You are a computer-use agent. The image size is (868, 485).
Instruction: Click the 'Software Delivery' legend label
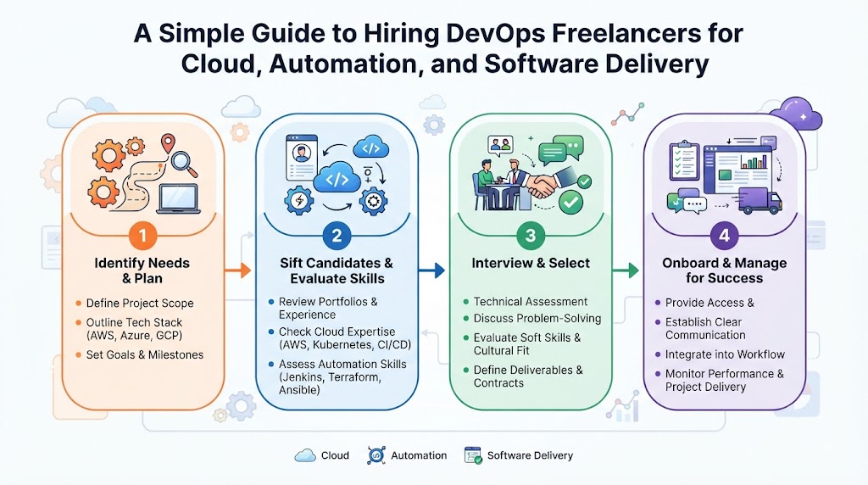[x=530, y=455]
